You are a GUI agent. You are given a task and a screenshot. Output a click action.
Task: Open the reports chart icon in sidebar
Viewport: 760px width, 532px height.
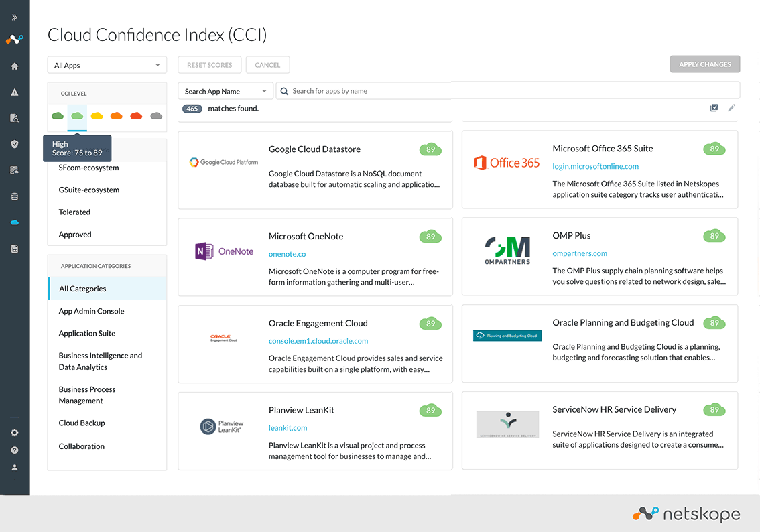(x=15, y=249)
